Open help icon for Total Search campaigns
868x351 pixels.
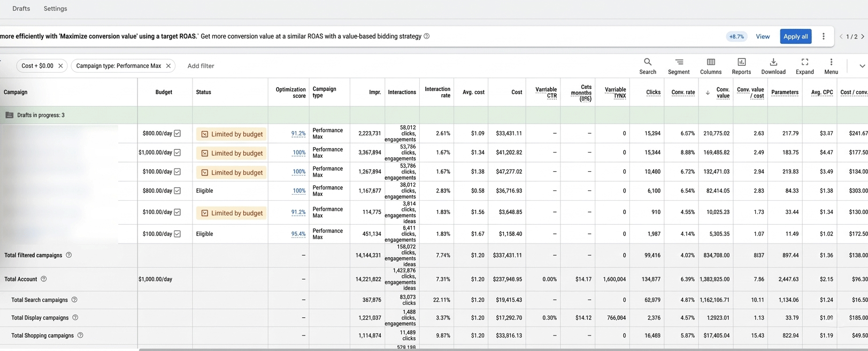pos(74,300)
